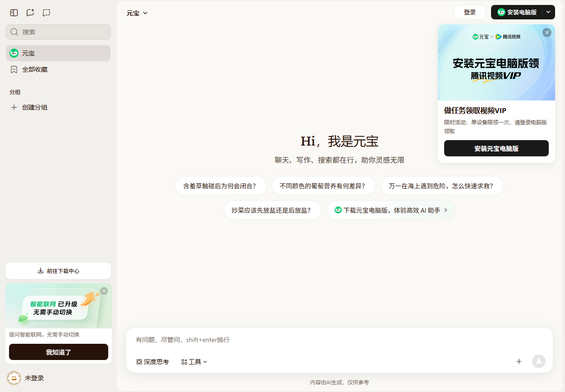Click 未登录 text label
This screenshot has height=392, width=565.
coord(34,378)
